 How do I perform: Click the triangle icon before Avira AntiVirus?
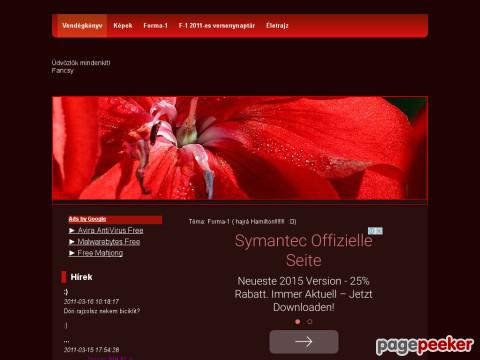72,230
